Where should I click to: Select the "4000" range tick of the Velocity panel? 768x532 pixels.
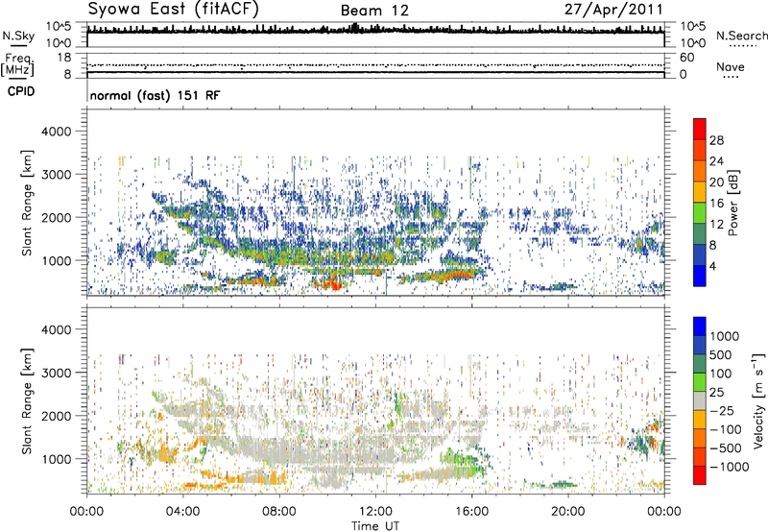tap(56, 329)
